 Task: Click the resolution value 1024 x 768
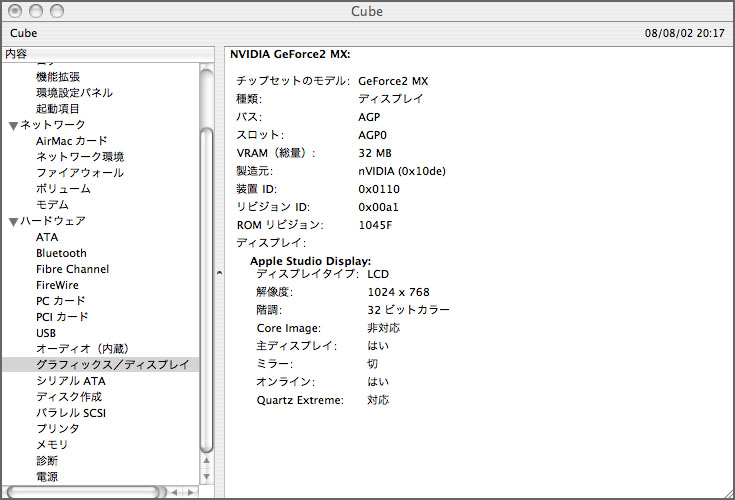pyautogui.click(x=398, y=292)
